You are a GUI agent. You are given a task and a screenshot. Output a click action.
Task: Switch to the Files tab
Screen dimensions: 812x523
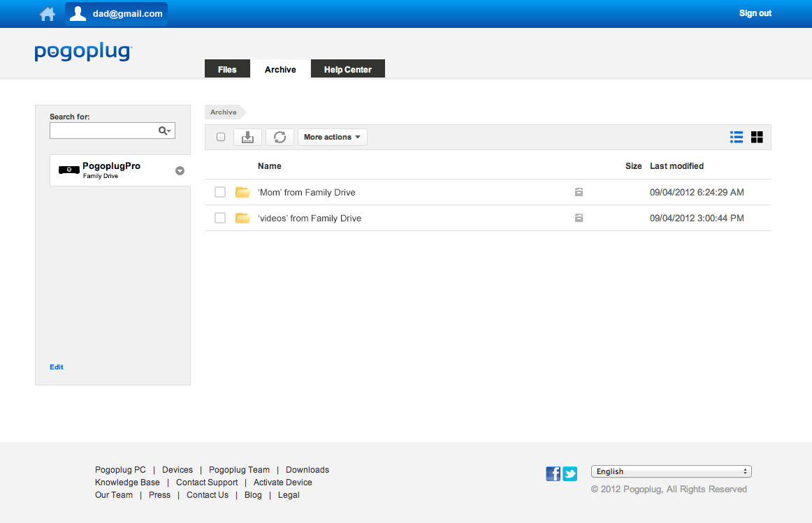227,70
